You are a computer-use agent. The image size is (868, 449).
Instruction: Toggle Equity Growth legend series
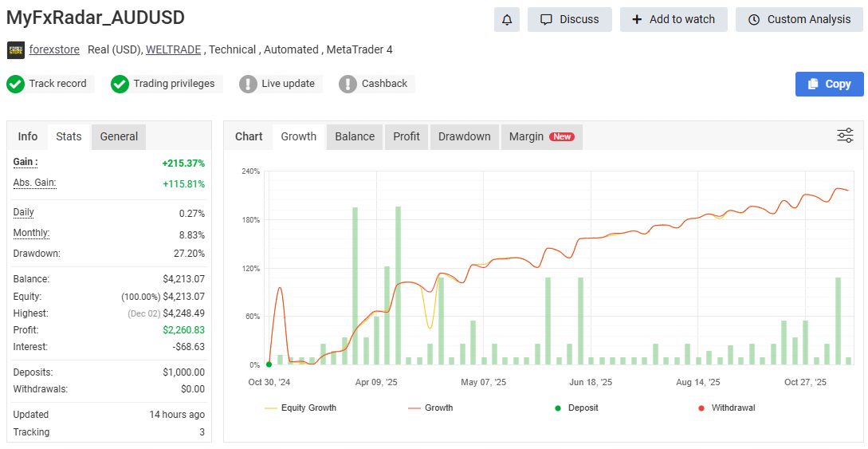pyautogui.click(x=300, y=408)
